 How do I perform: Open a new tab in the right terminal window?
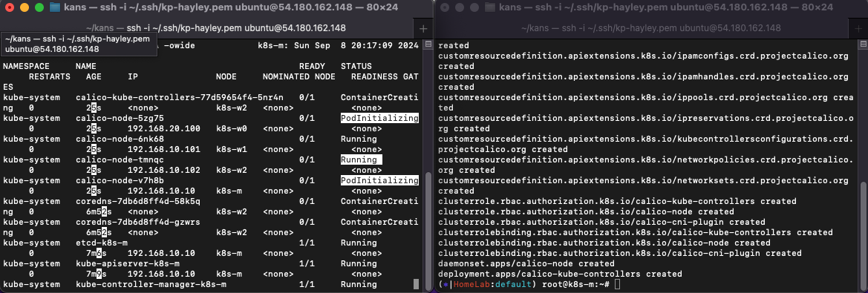pos(858,28)
